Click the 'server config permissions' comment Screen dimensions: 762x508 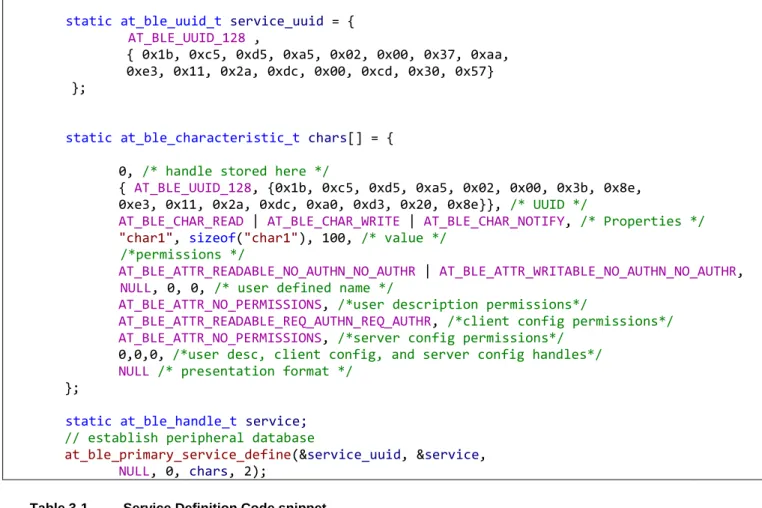[450, 338]
